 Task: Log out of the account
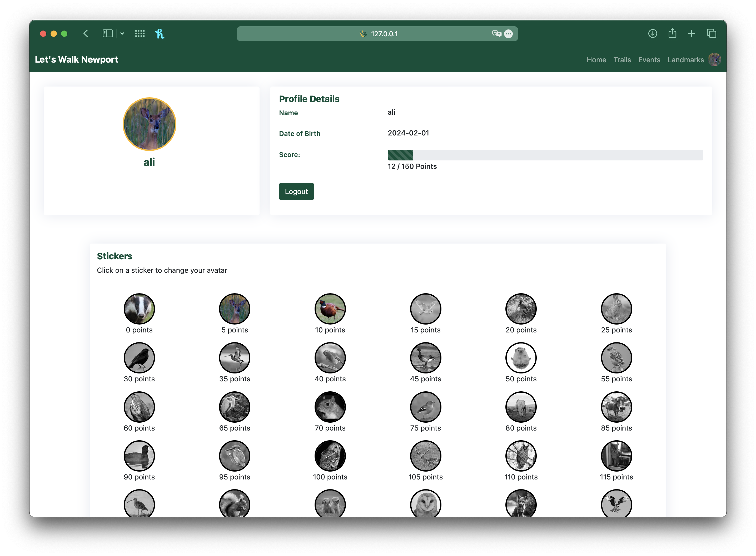point(296,191)
